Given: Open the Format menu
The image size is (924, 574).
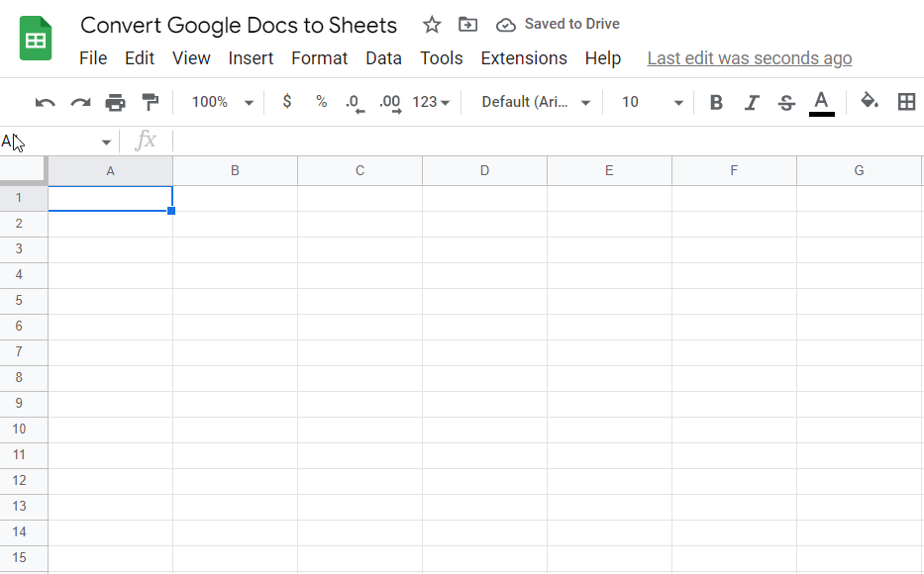Looking at the screenshot, I should (320, 58).
